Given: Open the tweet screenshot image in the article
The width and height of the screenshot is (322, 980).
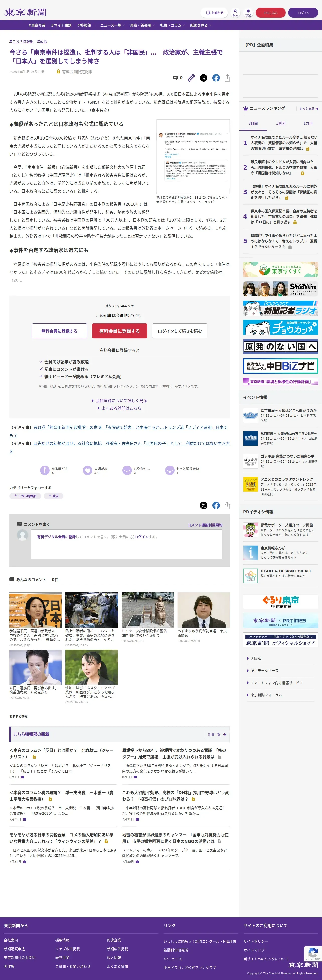Looking at the screenshot, I should [x=193, y=157].
